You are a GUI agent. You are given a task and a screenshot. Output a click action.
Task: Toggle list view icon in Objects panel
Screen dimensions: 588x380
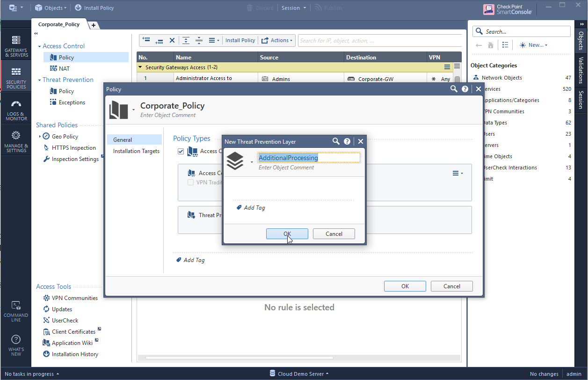pyautogui.click(x=505, y=45)
